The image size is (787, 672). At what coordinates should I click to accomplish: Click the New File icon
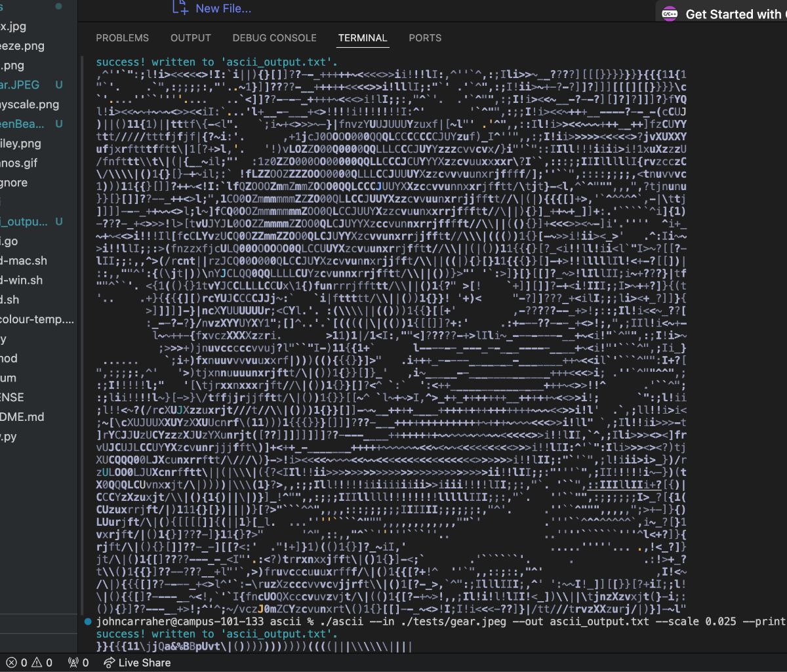180,7
